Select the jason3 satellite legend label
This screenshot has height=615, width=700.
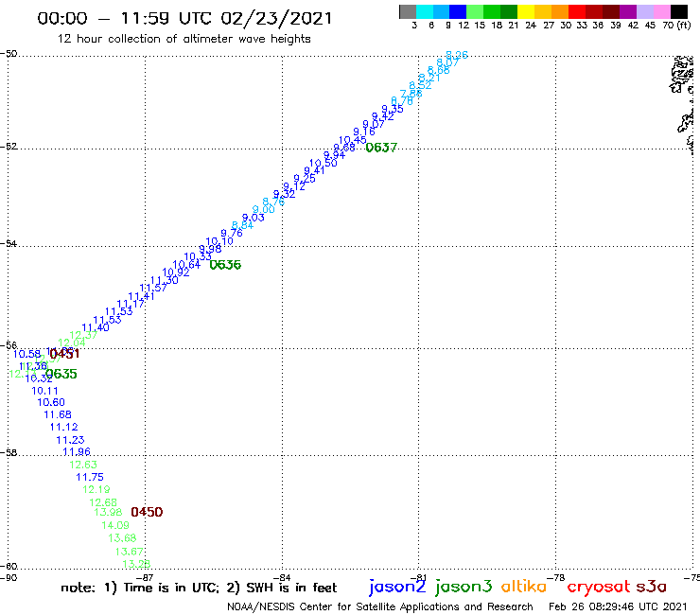coord(464,587)
